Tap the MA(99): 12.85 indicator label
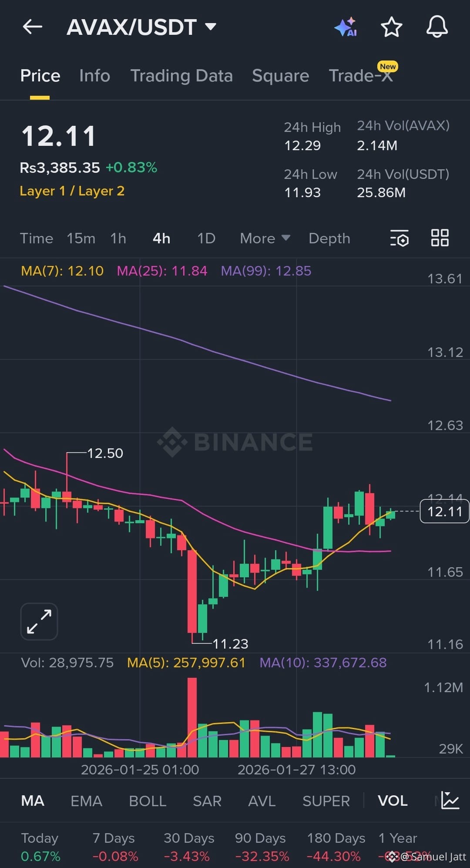Image resolution: width=470 pixels, height=868 pixels. [266, 271]
